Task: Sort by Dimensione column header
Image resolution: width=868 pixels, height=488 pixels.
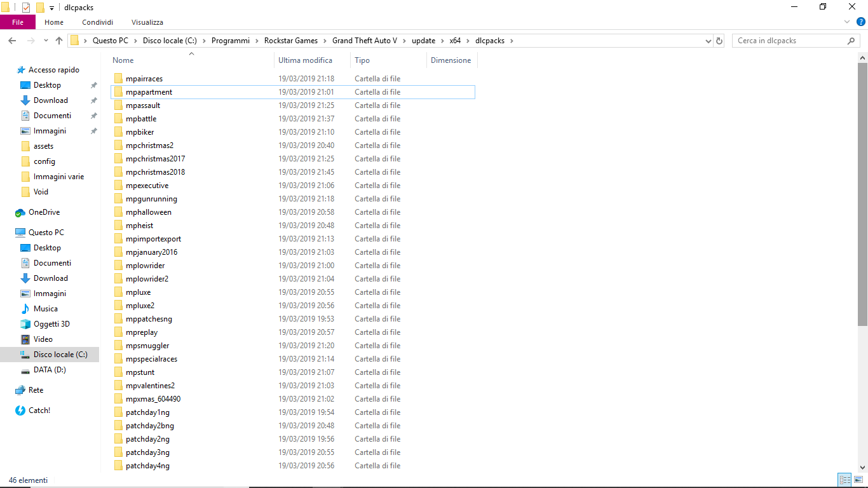Action: 451,60
